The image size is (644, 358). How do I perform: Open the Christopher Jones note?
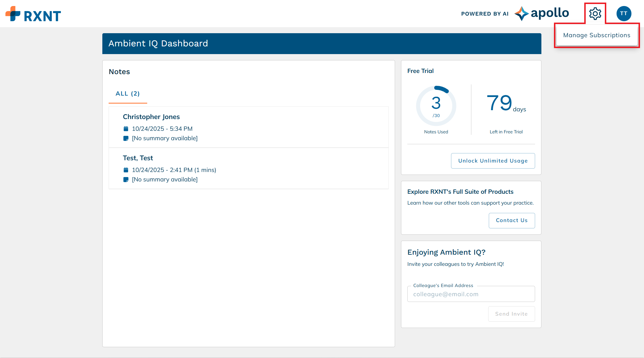tap(151, 117)
